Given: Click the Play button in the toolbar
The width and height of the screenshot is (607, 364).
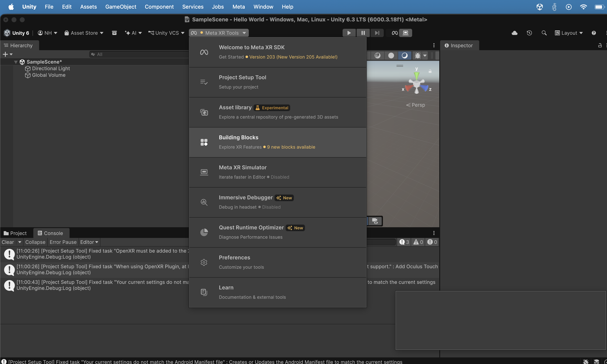Looking at the screenshot, I should (349, 33).
